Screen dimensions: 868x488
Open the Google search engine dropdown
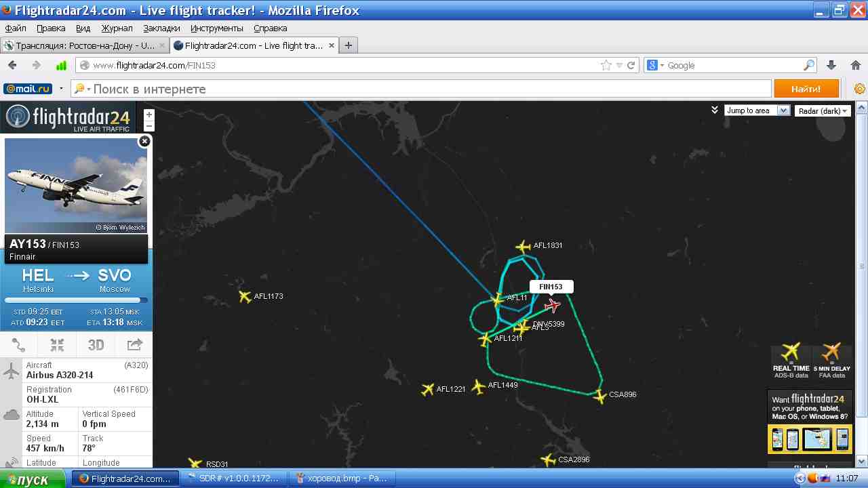656,66
